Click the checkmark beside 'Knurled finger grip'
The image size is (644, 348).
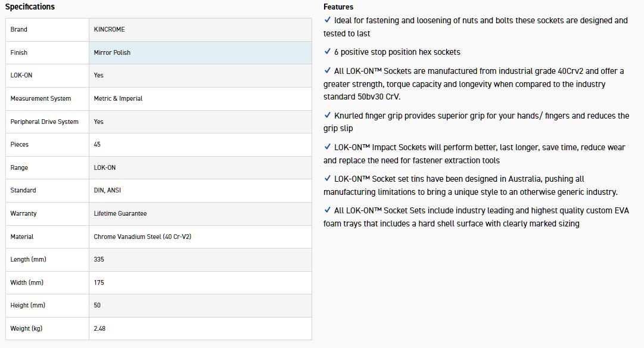[327, 115]
